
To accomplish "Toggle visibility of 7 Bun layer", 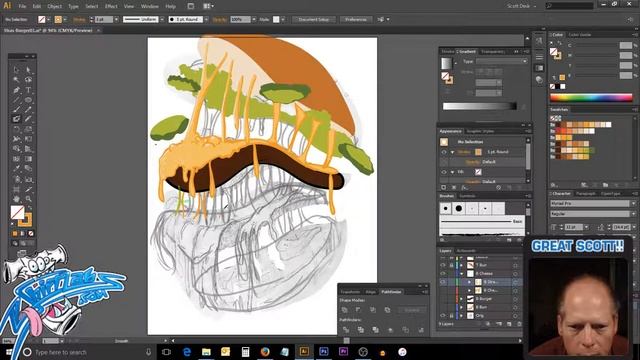I will (x=443, y=265).
